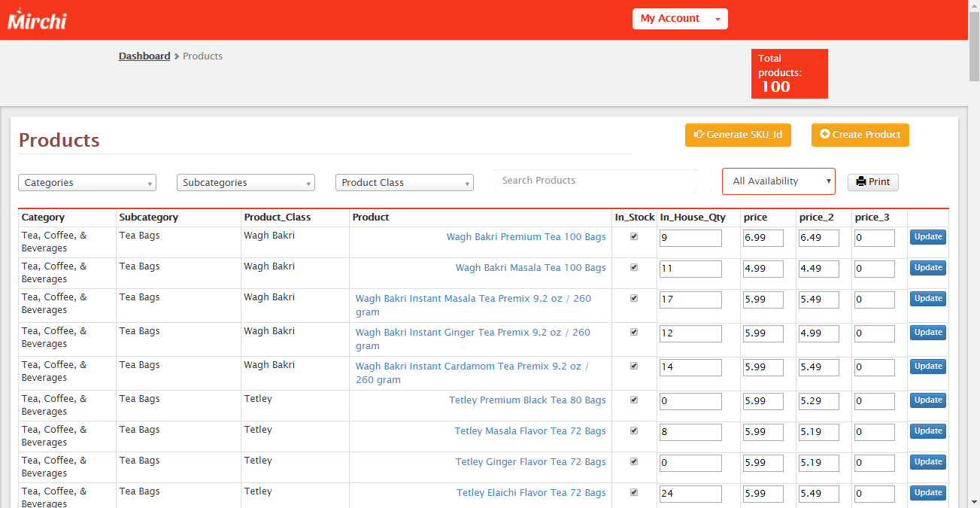Click the Product_Class column header

click(x=277, y=217)
